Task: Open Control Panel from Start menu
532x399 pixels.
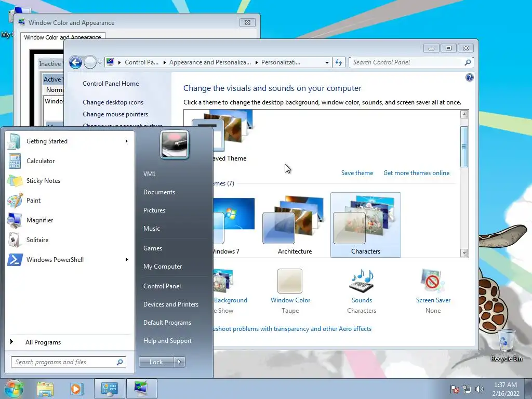Action: tap(162, 286)
